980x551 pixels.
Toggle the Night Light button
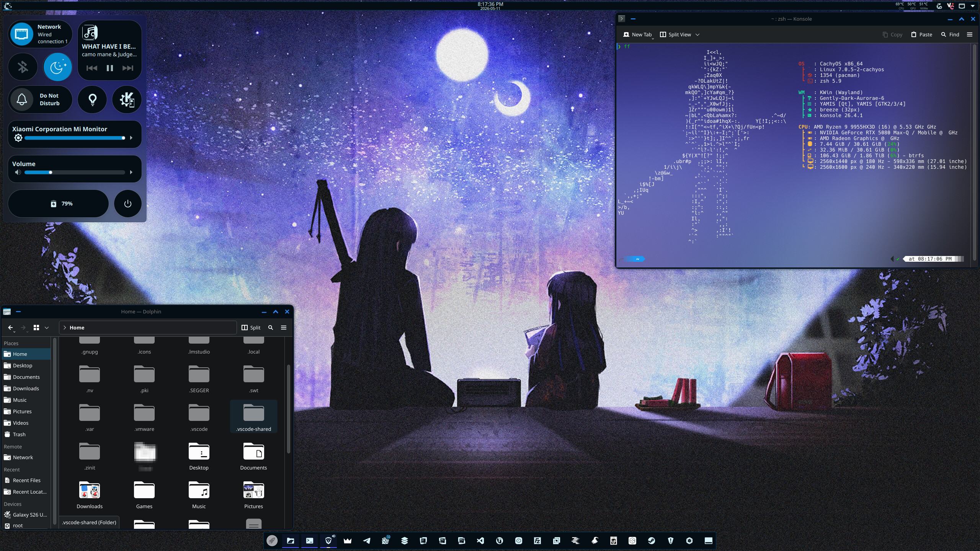58,67
